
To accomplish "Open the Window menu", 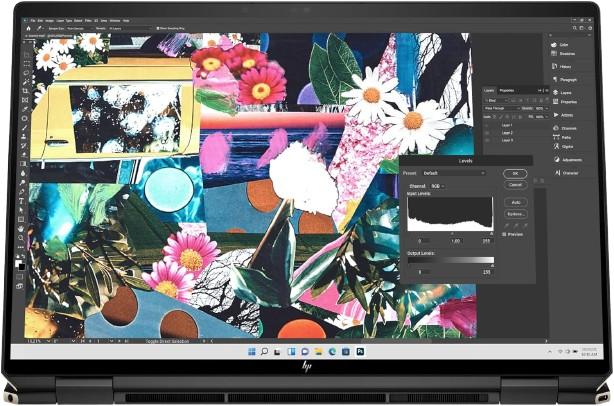I will pyautogui.click(x=115, y=20).
